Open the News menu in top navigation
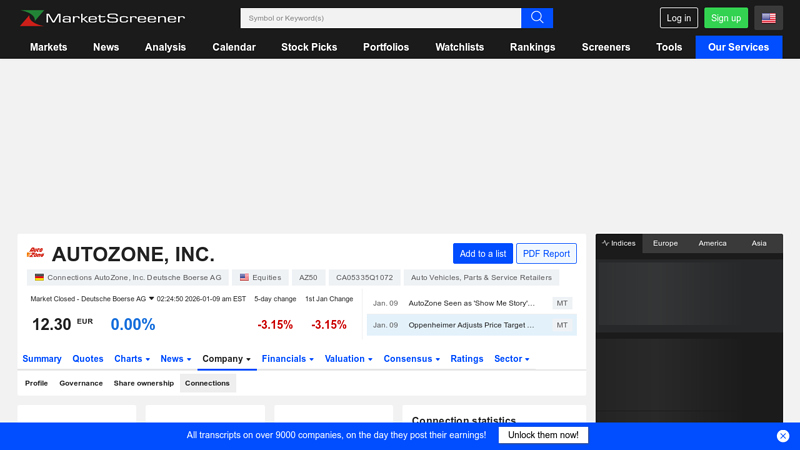Image resolution: width=800 pixels, height=450 pixels. pyautogui.click(x=106, y=47)
